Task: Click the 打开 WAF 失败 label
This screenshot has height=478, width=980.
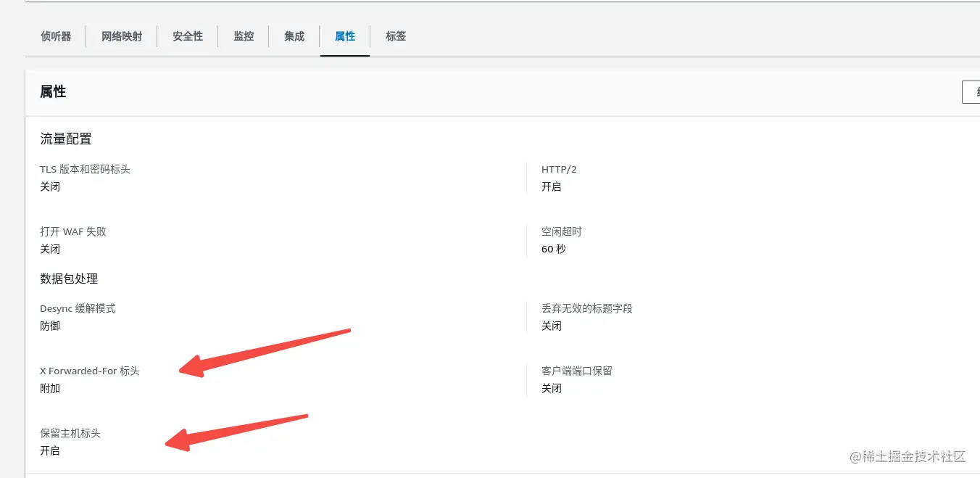Action: coord(73,231)
